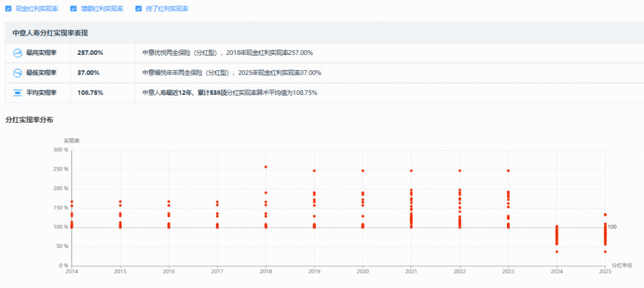644x288 pixels.
Task: Click the 50 % y-axis label
Action: [62, 246]
